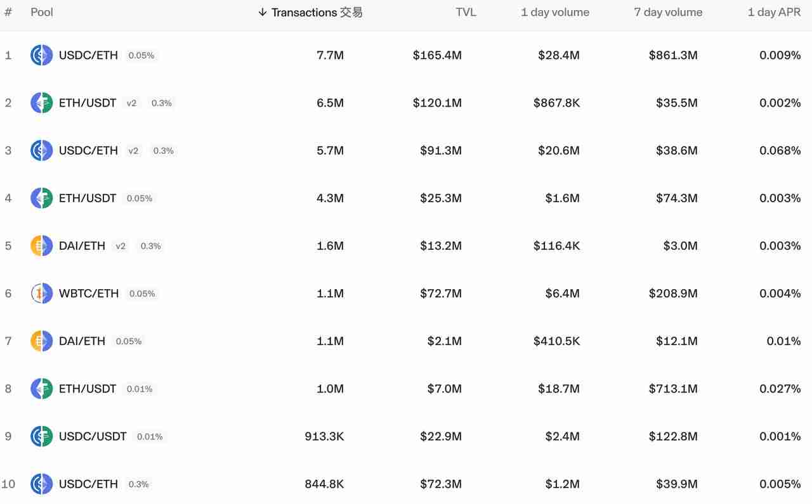Click the DAI/ETH 0.05% pool icon in row 7
This screenshot has height=504, width=812.
(41, 340)
